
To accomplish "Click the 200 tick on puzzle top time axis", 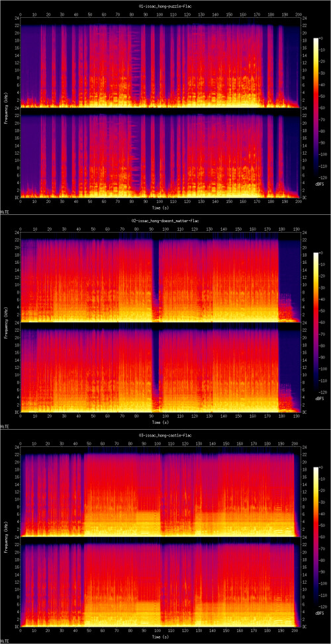I will 298,14.
